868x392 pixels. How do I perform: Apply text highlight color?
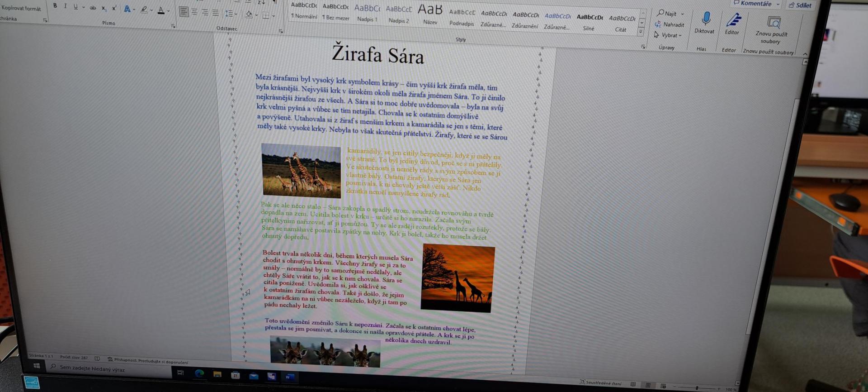pyautogui.click(x=144, y=10)
